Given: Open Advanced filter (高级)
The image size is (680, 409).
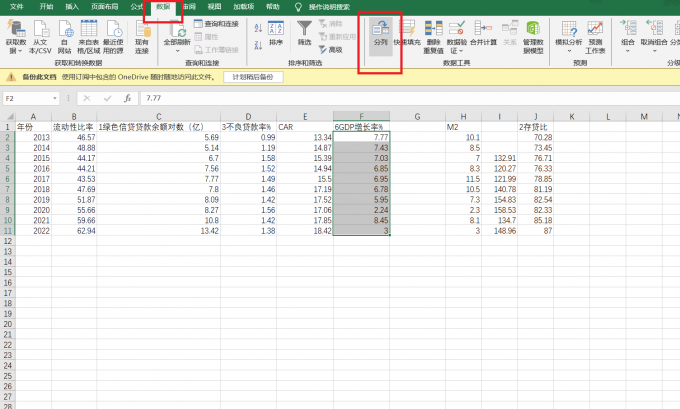Looking at the screenshot, I should tap(330, 49).
